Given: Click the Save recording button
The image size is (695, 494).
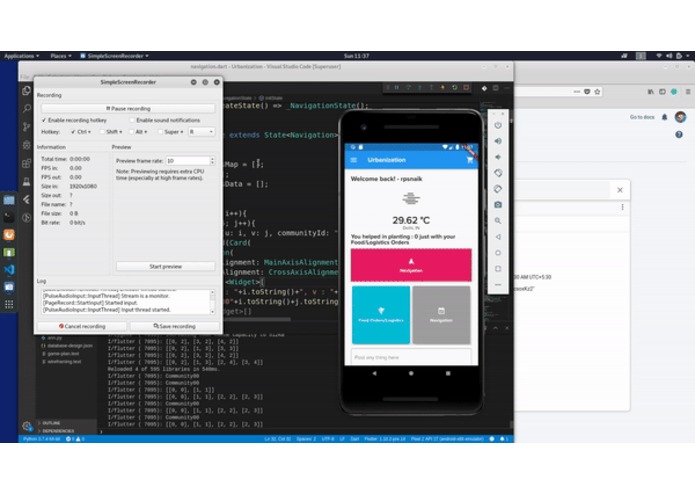Looking at the screenshot, I should point(174,326).
